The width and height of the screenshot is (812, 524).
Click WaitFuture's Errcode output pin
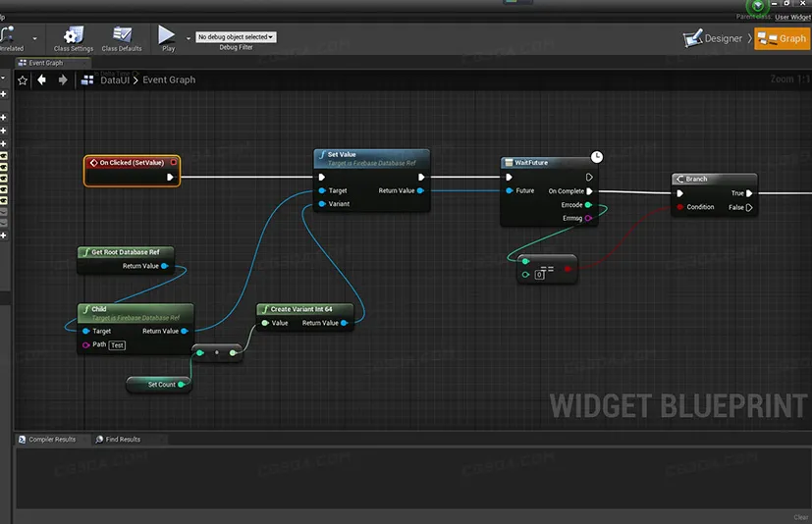click(x=588, y=205)
